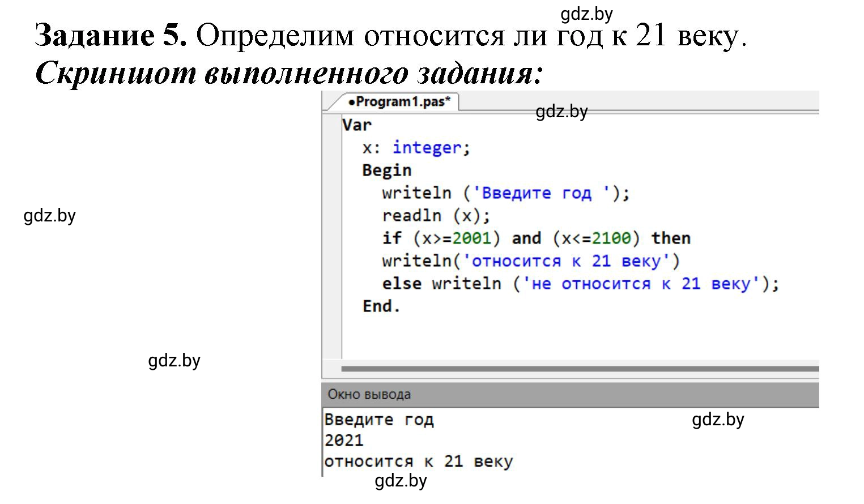
Task: Click the 'Var' keyword line
Action: [357, 125]
